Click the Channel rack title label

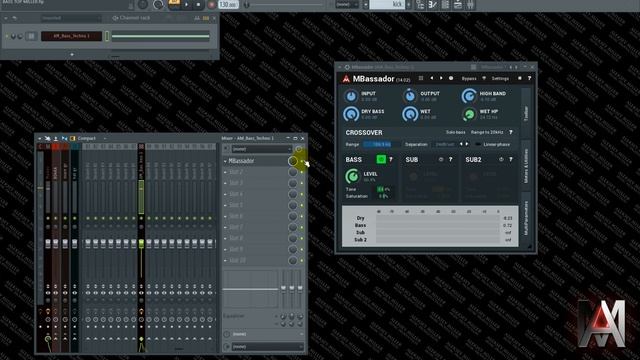tap(135, 18)
